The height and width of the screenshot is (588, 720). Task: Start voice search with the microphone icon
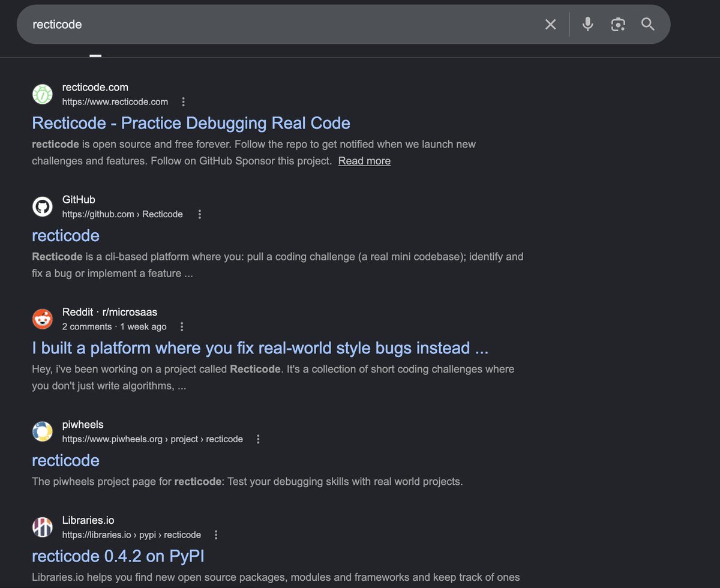[x=588, y=24]
